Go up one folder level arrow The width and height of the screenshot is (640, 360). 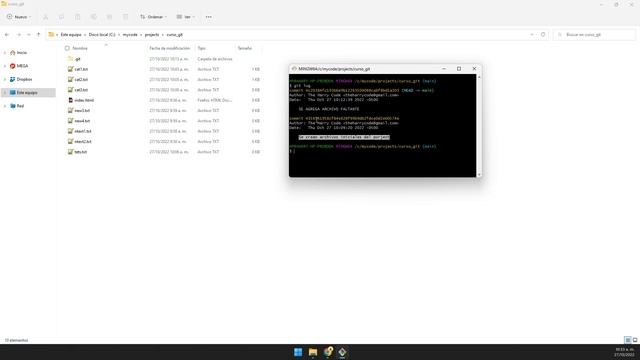tap(38, 35)
